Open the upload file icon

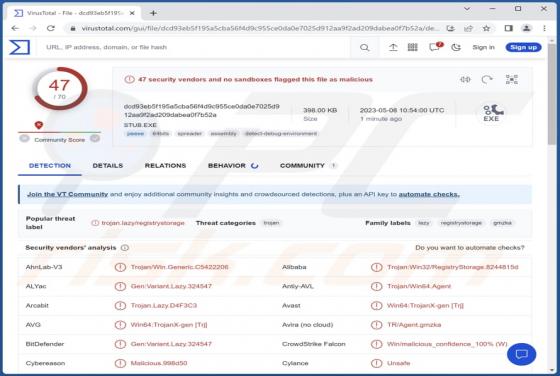tap(393, 47)
